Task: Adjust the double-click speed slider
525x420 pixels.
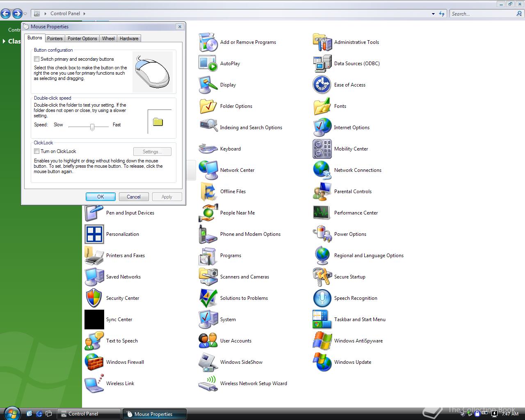Action: click(92, 127)
